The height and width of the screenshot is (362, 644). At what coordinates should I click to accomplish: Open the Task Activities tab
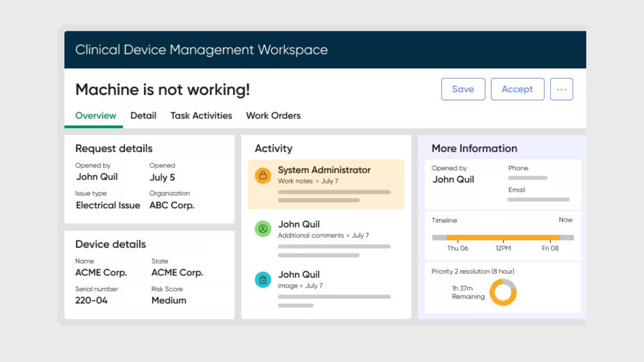click(201, 116)
